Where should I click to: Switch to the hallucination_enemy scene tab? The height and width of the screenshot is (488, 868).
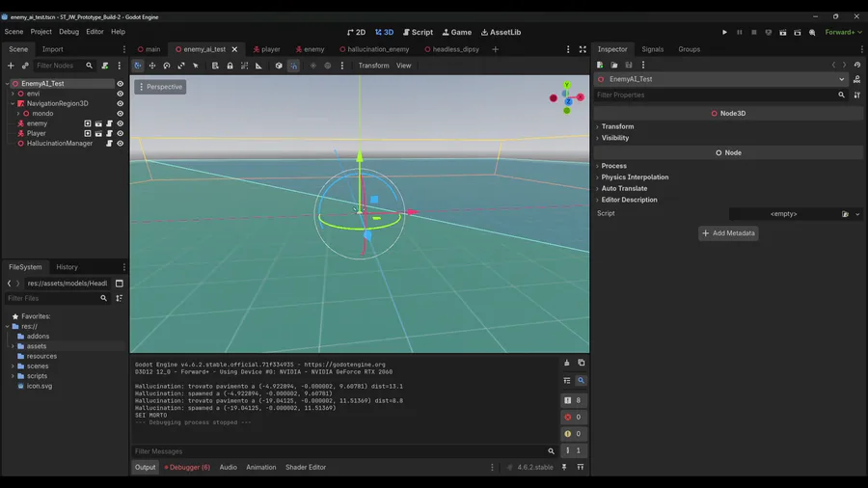click(x=374, y=49)
